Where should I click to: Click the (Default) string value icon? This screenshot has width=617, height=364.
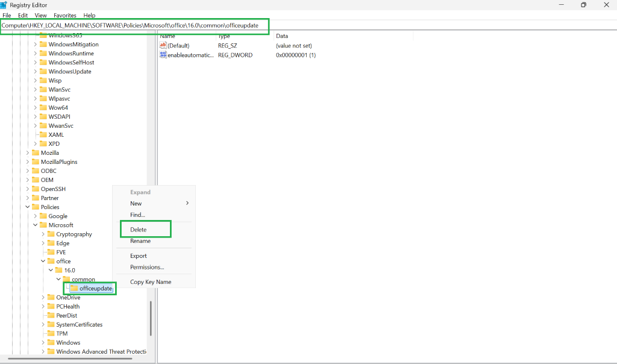(x=163, y=45)
